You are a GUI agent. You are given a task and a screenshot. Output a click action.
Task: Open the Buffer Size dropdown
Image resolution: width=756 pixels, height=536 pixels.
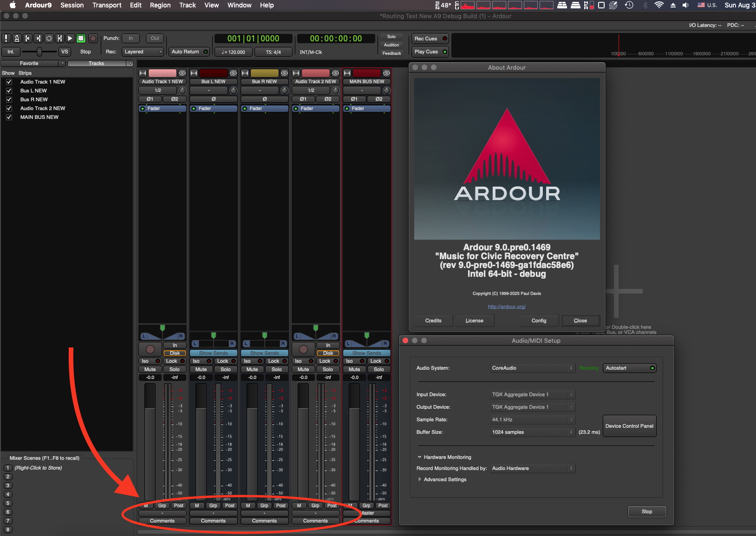coord(533,432)
